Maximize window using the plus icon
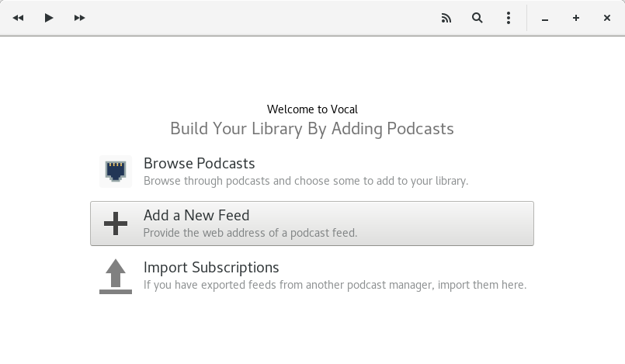625x364 pixels. pyautogui.click(x=576, y=18)
